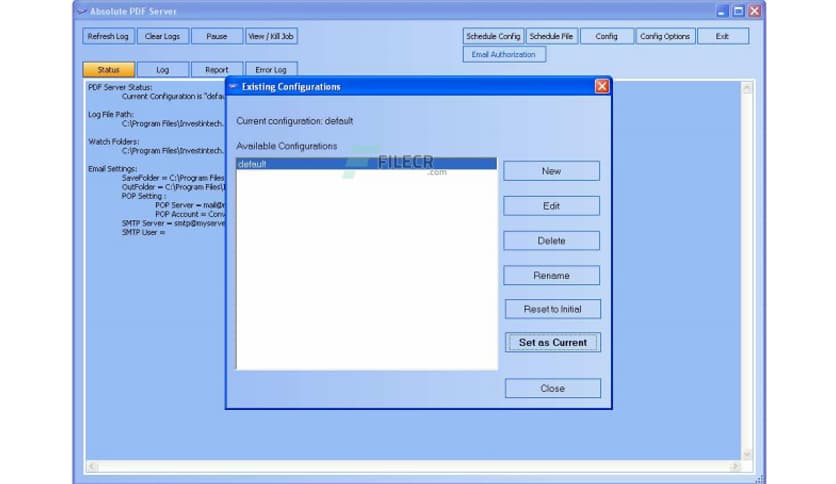Viewport: 836px width, 484px height.
Task: Clear the logs with Clear Logs
Action: [163, 36]
